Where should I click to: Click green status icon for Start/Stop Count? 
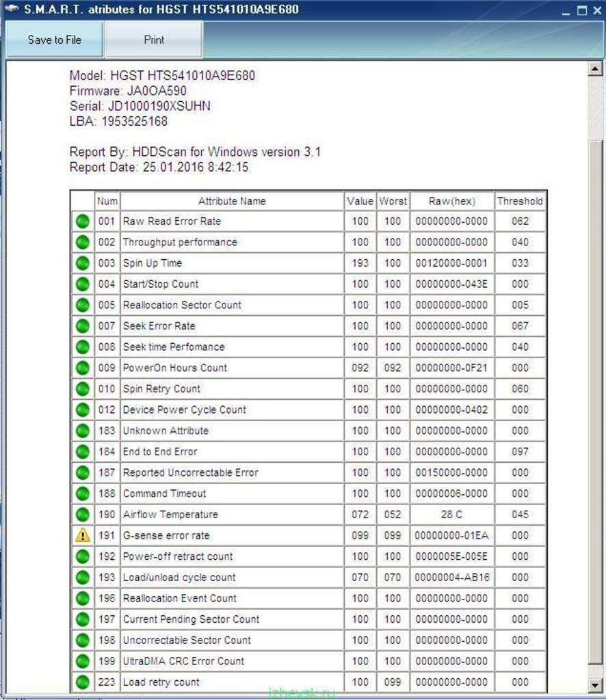tap(83, 284)
